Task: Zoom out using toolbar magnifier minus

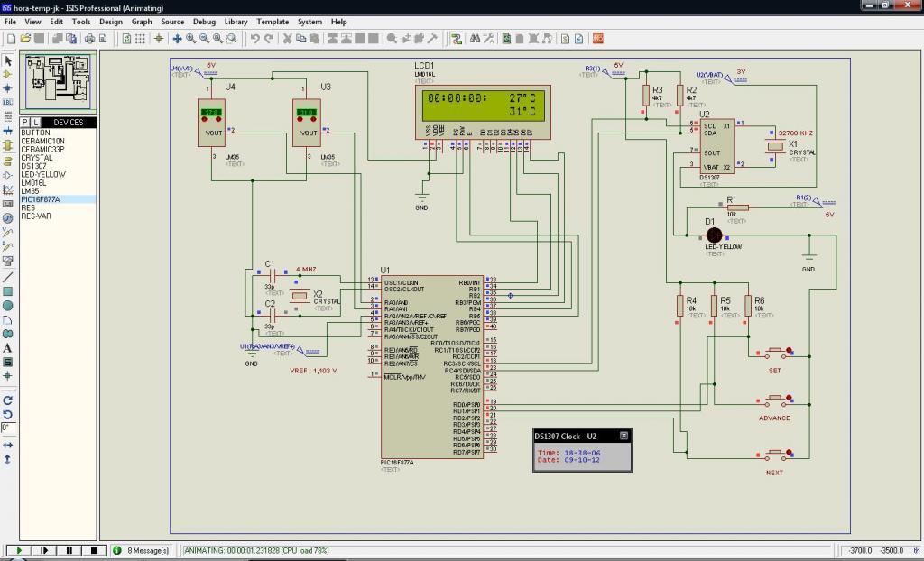Action: [x=205, y=39]
